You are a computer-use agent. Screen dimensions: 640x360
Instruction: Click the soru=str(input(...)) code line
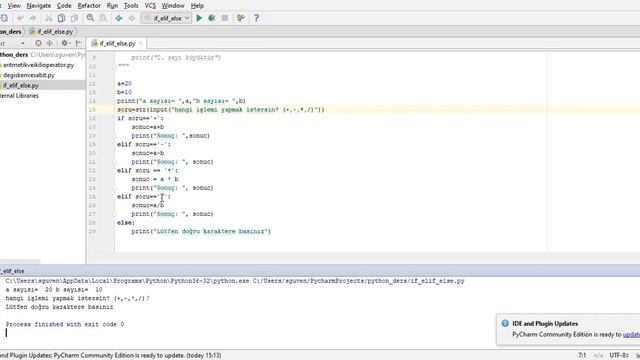tap(221, 110)
